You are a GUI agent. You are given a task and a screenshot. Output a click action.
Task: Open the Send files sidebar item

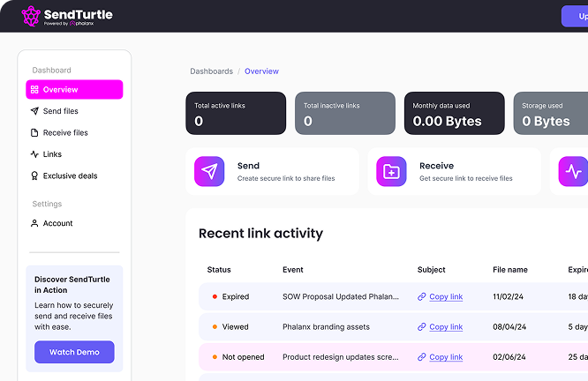point(60,111)
